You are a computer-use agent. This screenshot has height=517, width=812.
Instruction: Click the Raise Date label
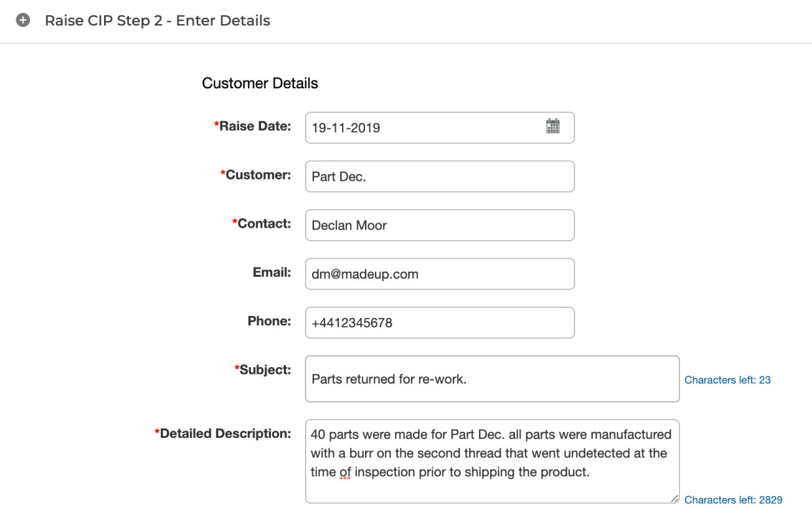pos(253,126)
